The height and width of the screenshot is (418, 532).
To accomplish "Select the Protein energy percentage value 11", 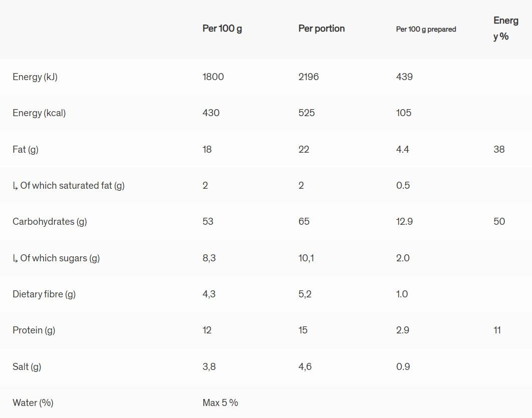I will (497, 330).
